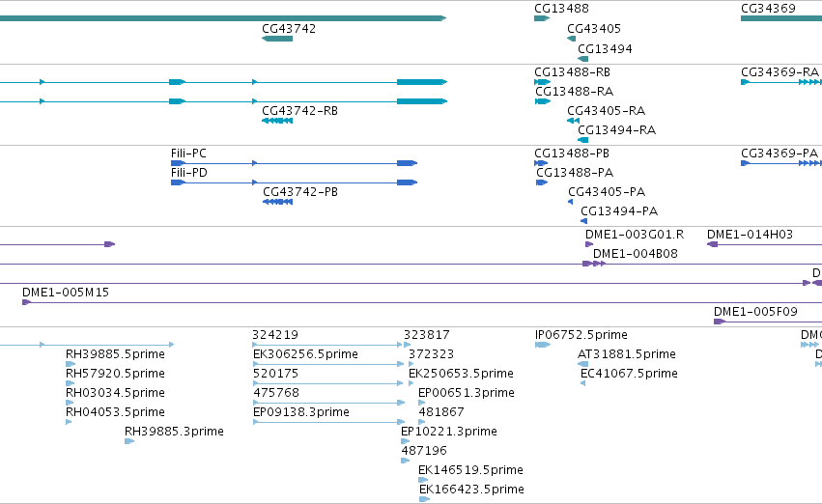Select the EK166423.5prime EST
This screenshot has width=822, height=504.
[x=471, y=490]
